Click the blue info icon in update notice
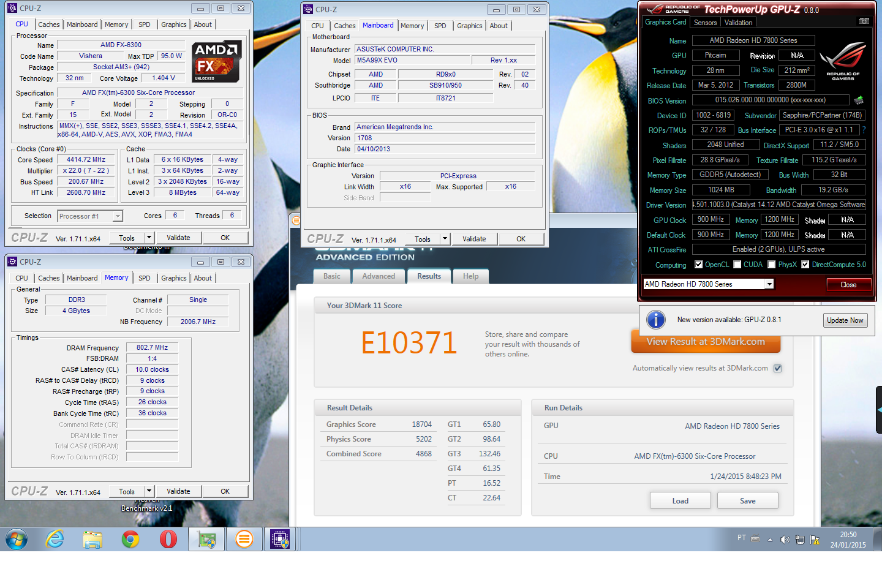Screen dimensions: 882x588 click(x=656, y=319)
